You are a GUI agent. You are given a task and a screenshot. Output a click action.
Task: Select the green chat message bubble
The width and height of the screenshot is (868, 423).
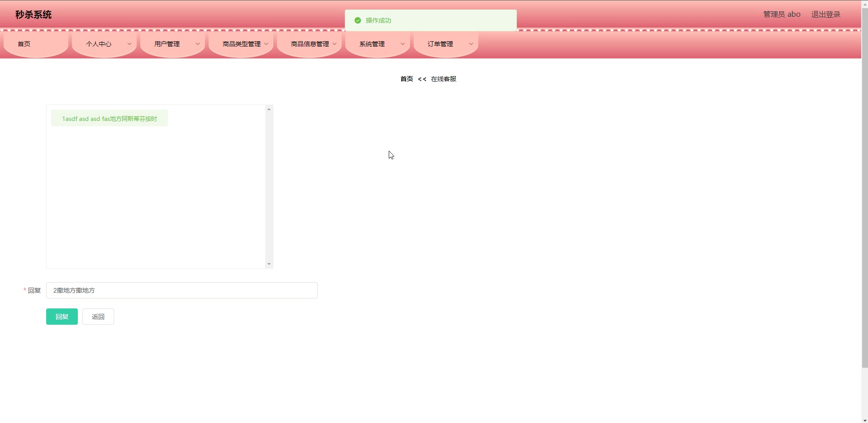click(x=109, y=118)
